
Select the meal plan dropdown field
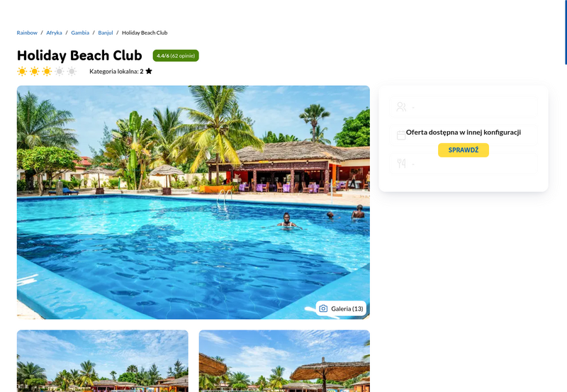tap(464, 164)
